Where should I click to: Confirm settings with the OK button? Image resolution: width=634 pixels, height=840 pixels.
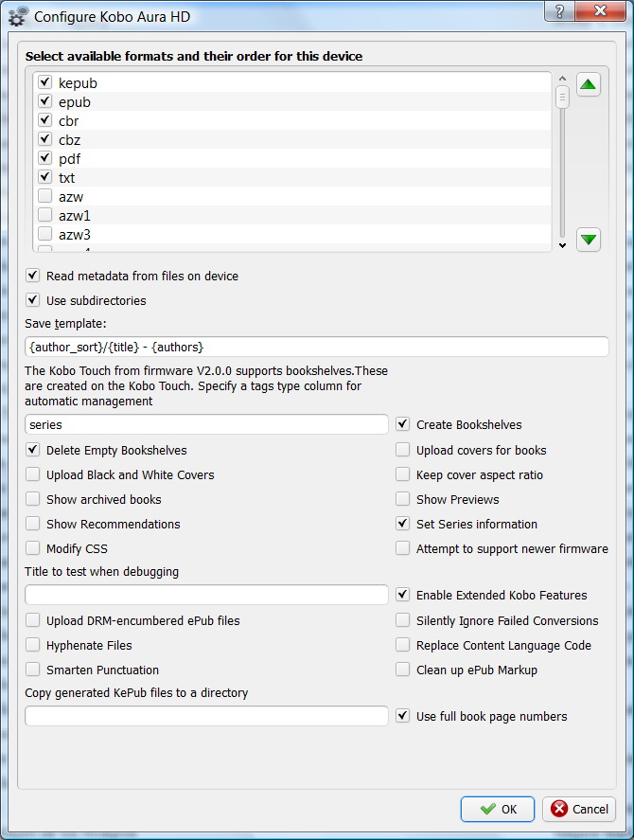click(498, 809)
